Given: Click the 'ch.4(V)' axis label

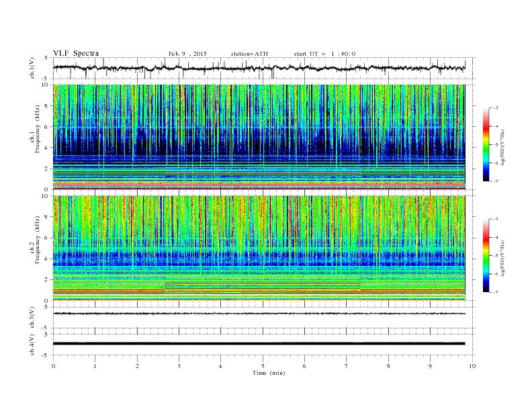Looking at the screenshot, I should click(32, 345).
